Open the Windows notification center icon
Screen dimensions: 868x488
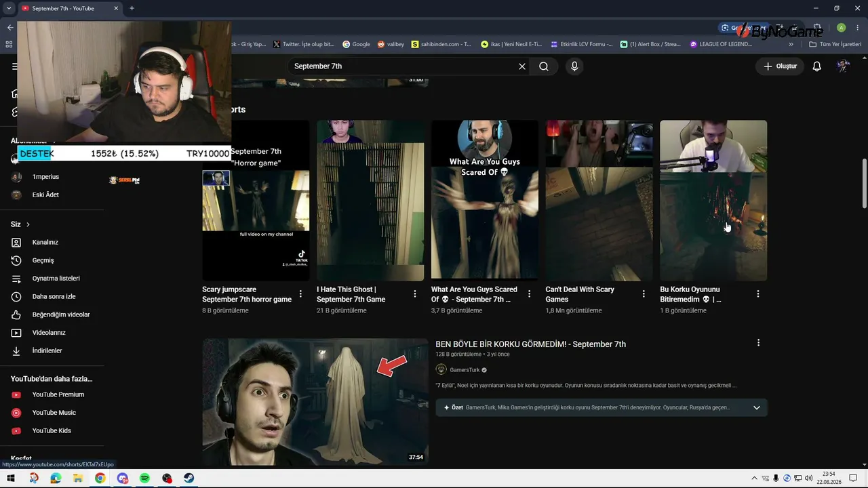[853, 479]
